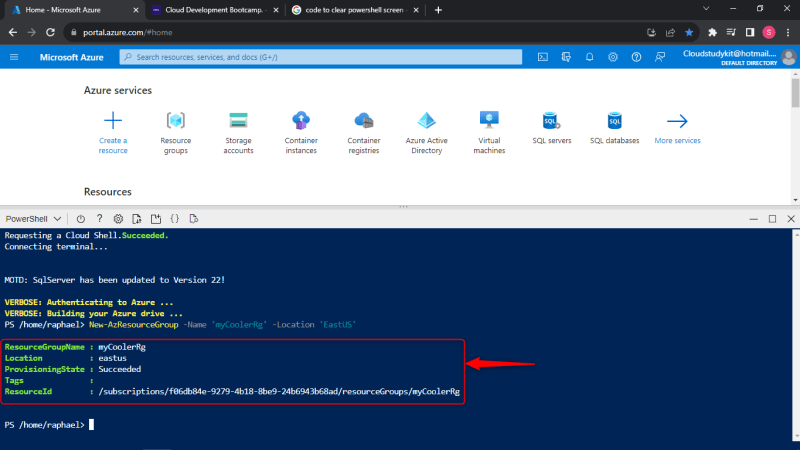Image resolution: width=800 pixels, height=450 pixels.
Task: Minimize the Cloud Shell panel
Action: (754, 219)
